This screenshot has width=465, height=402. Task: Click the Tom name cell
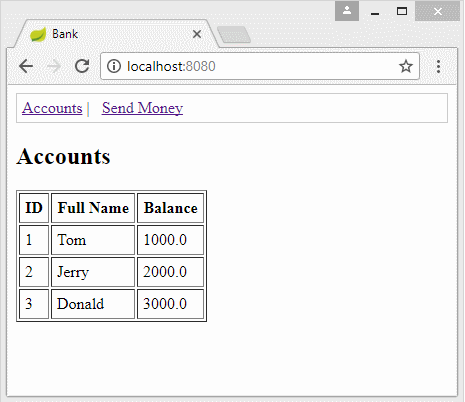point(93,240)
